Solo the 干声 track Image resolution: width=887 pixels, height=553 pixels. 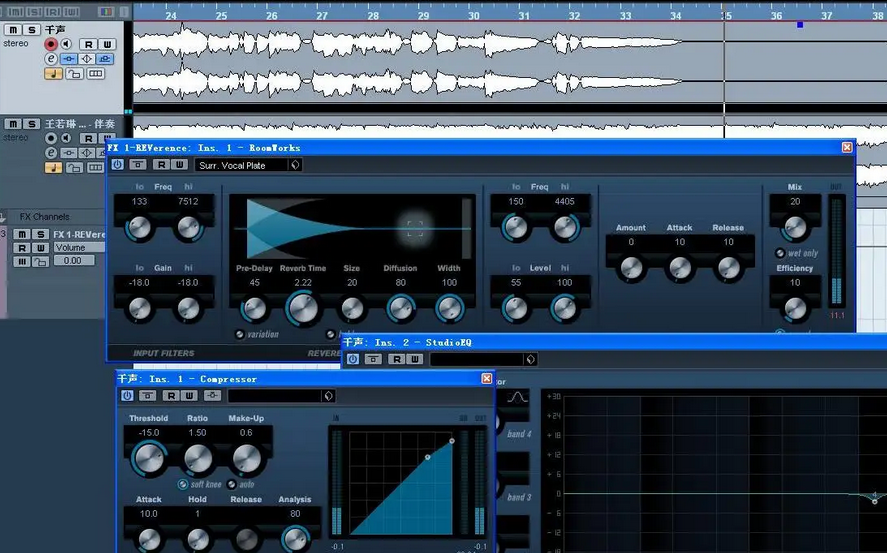click(32, 29)
